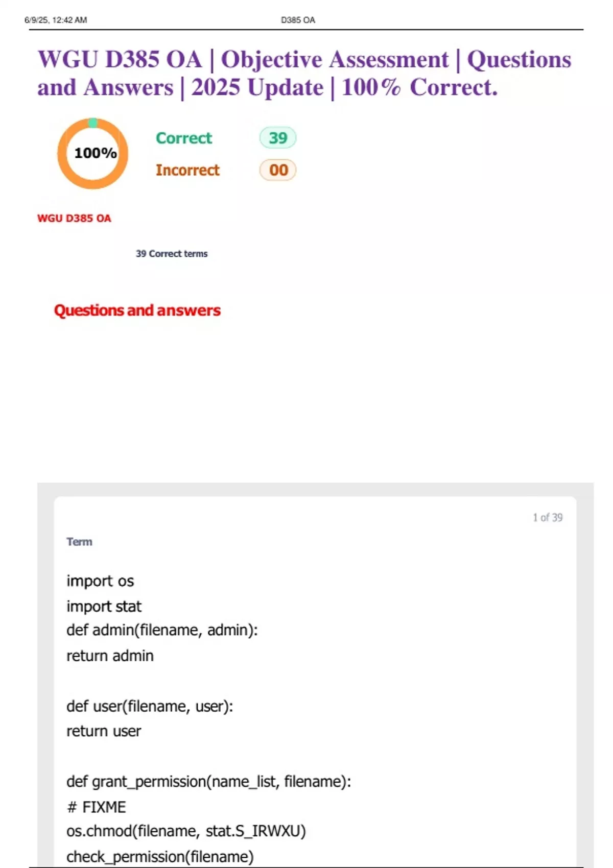Click the Term label on the card
This screenshot has height=868, width=613.
(x=79, y=542)
